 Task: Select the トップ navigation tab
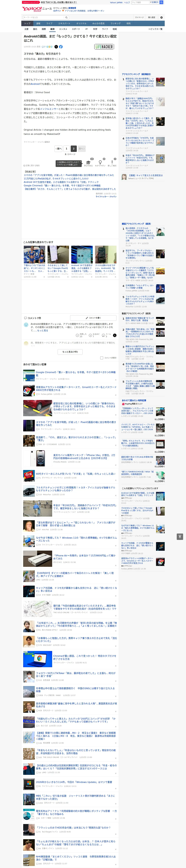(27, 24)
